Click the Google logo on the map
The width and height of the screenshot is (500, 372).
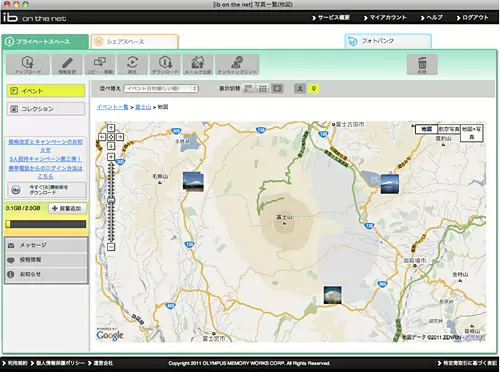point(110,335)
